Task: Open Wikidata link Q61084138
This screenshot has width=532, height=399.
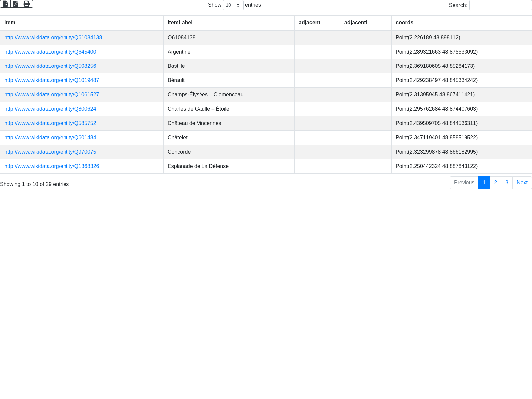Action: coord(53,38)
